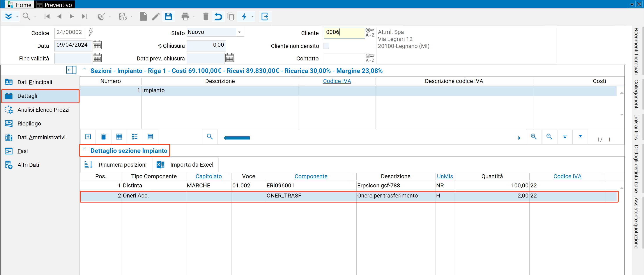Click Componente column header link
The height and width of the screenshot is (275, 644).
coord(311,176)
